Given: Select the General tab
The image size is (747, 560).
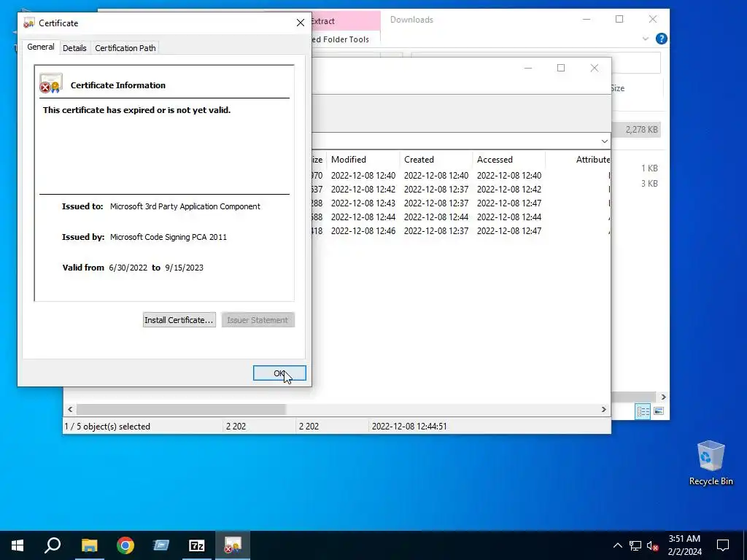Looking at the screenshot, I should tap(41, 47).
